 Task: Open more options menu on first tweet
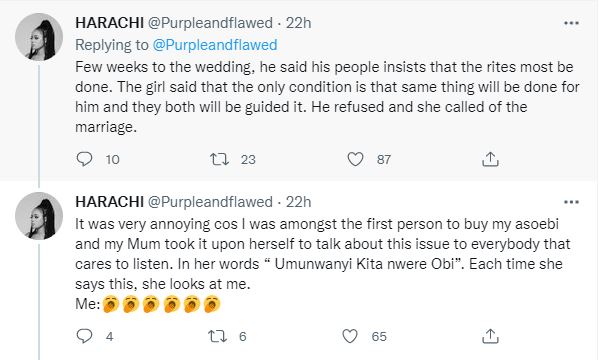[571, 23]
